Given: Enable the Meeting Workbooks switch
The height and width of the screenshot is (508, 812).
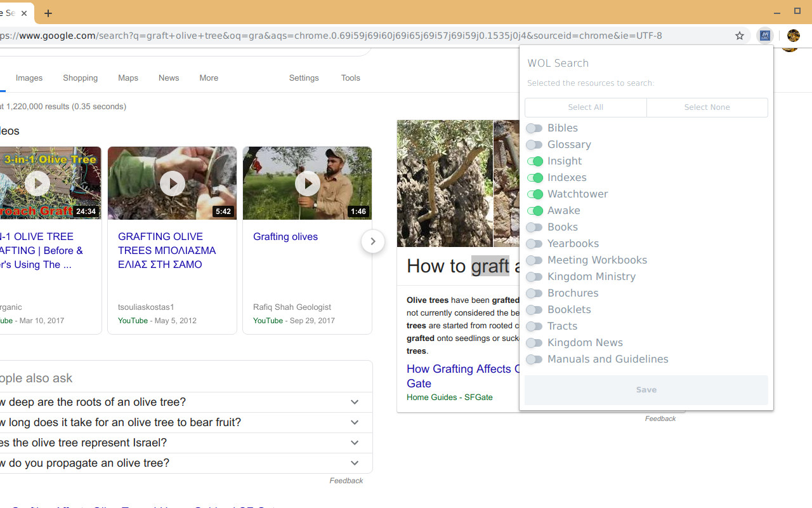Looking at the screenshot, I should (x=534, y=260).
